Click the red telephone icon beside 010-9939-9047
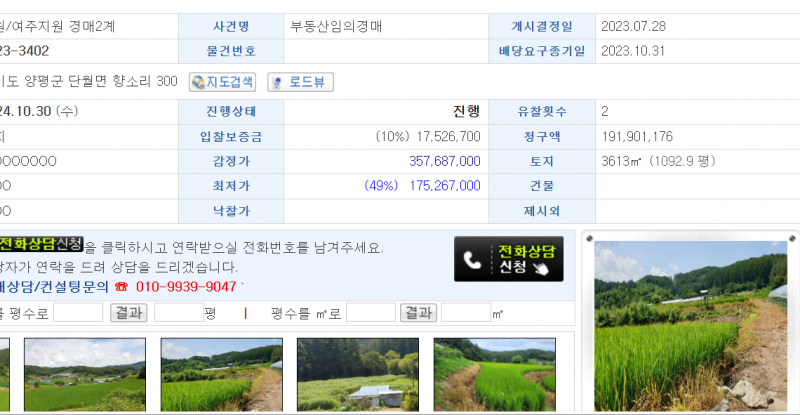 121,287
